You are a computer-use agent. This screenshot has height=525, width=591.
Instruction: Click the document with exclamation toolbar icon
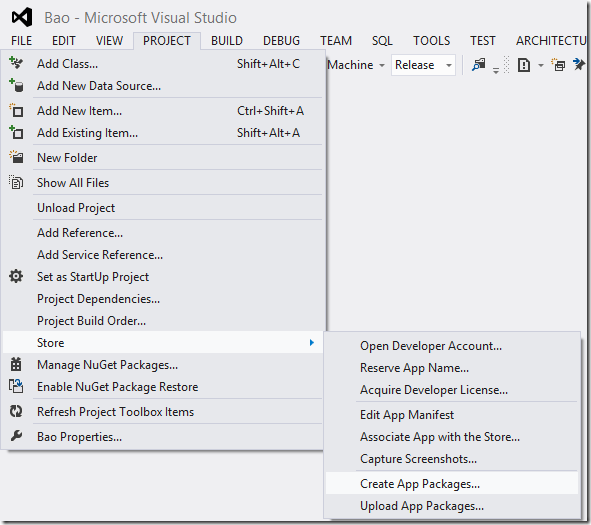(524, 65)
